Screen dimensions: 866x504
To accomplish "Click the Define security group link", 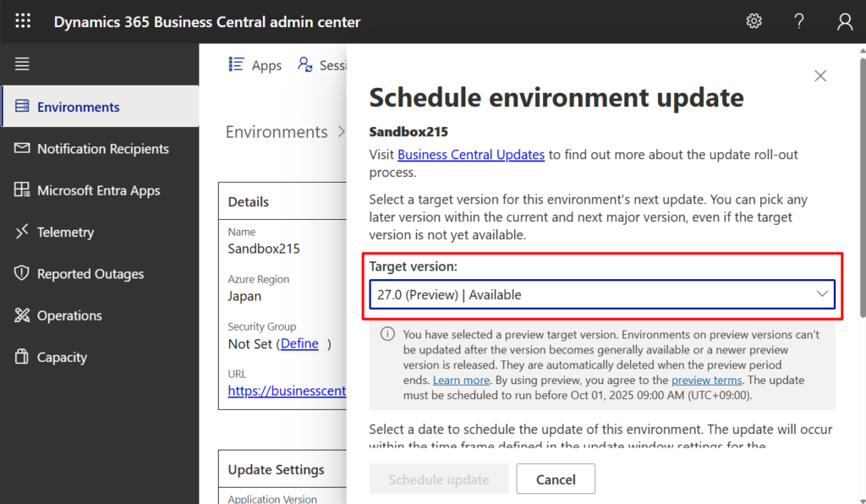I will click(299, 343).
